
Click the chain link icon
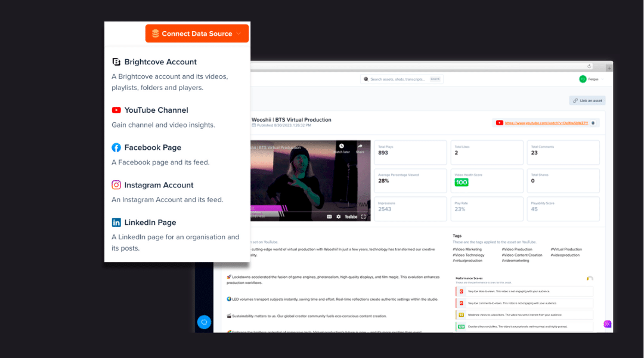(x=575, y=100)
